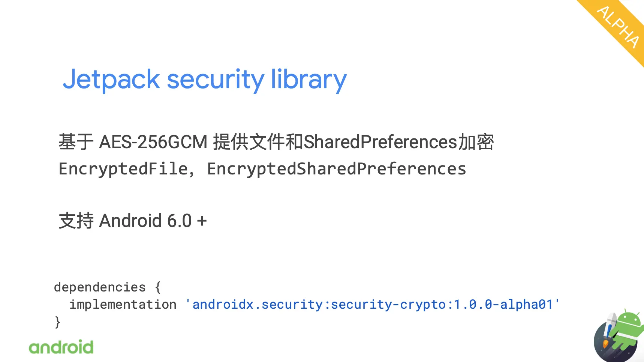Click the opening brace after dependencies

pyautogui.click(x=158, y=287)
